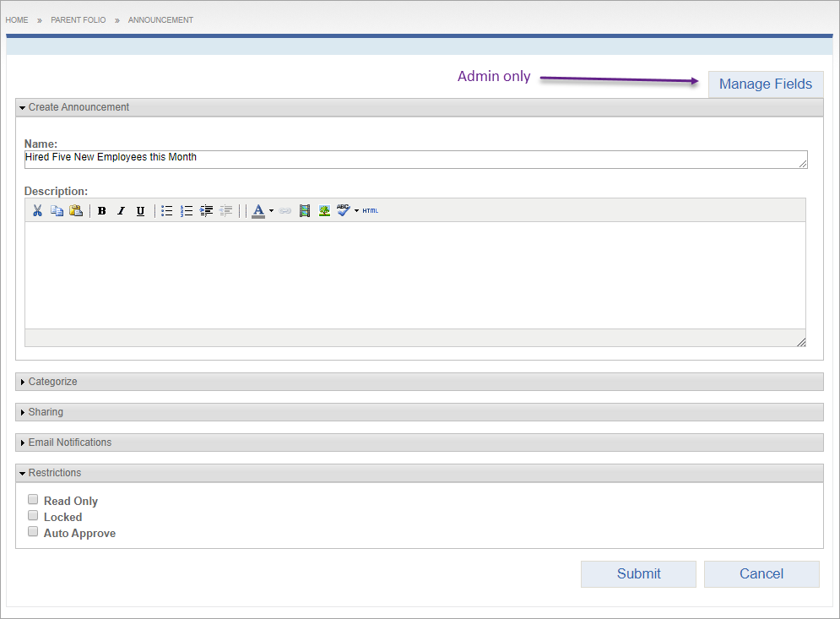Run the ABC spell checker

tap(343, 210)
